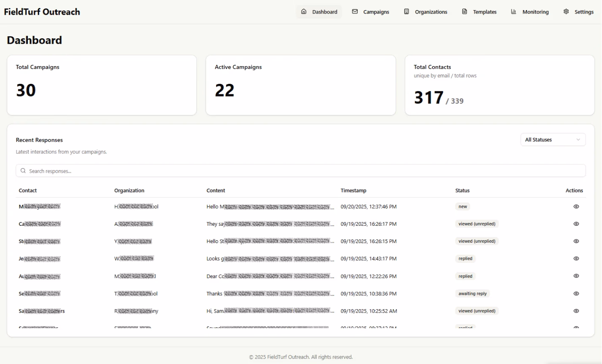
Task: Click the Contact column header
Action: point(28,190)
